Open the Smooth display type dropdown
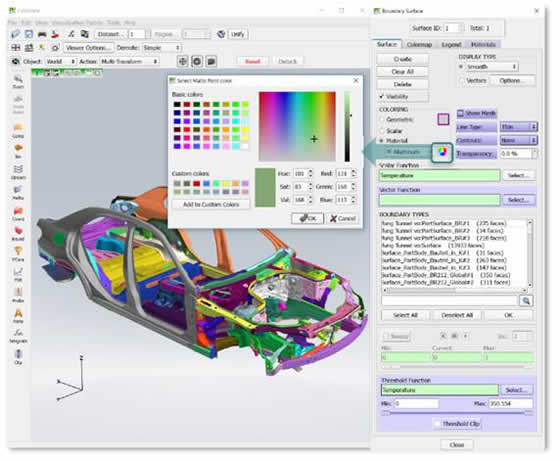The image size is (560, 461). [x=492, y=67]
